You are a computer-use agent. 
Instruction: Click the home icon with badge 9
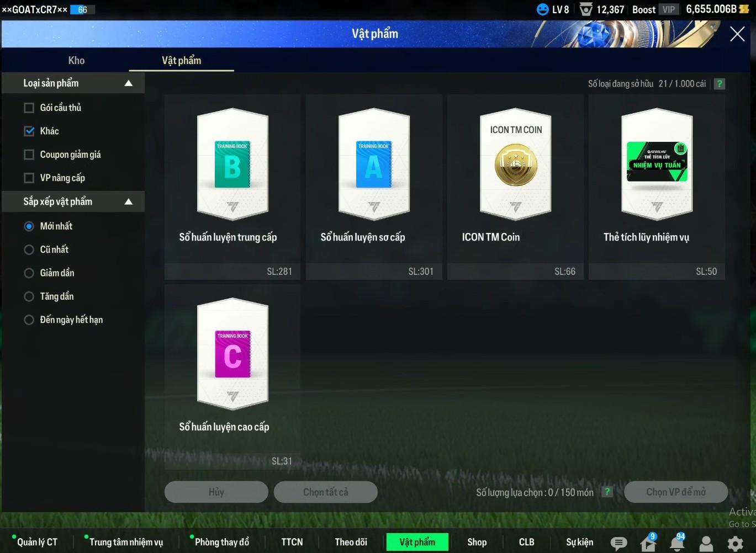pyautogui.click(x=648, y=543)
